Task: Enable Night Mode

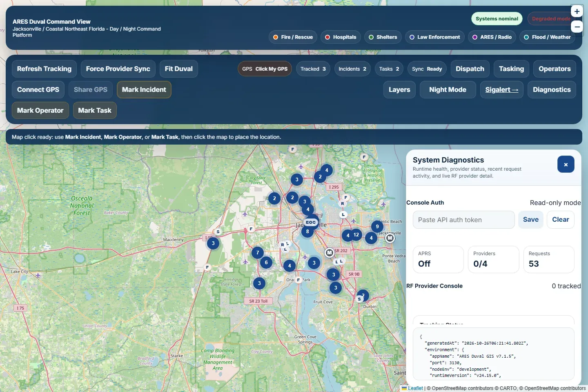Action: pyautogui.click(x=448, y=90)
